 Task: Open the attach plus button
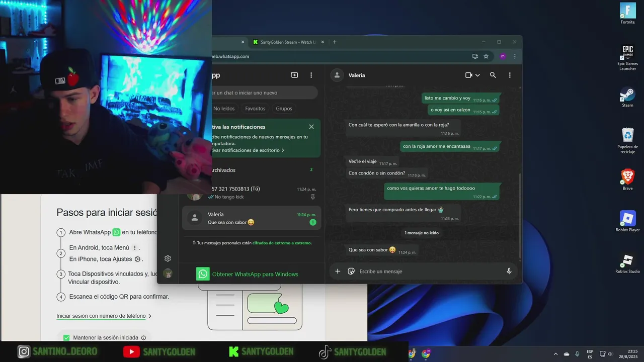tap(338, 271)
